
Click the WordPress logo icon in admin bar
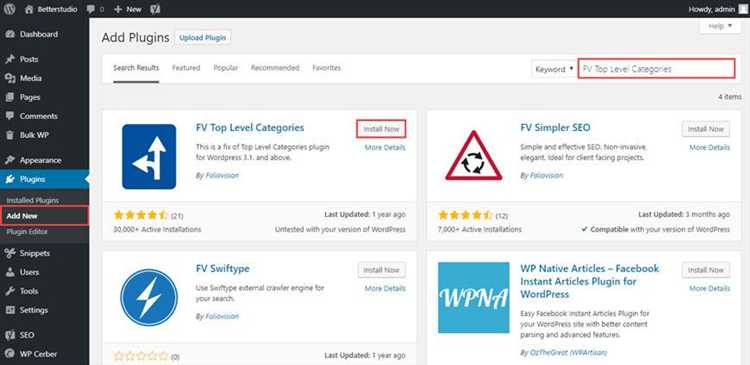coord(11,9)
